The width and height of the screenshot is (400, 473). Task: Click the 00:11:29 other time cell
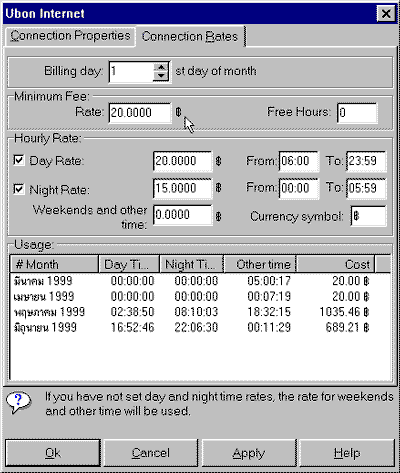269,327
